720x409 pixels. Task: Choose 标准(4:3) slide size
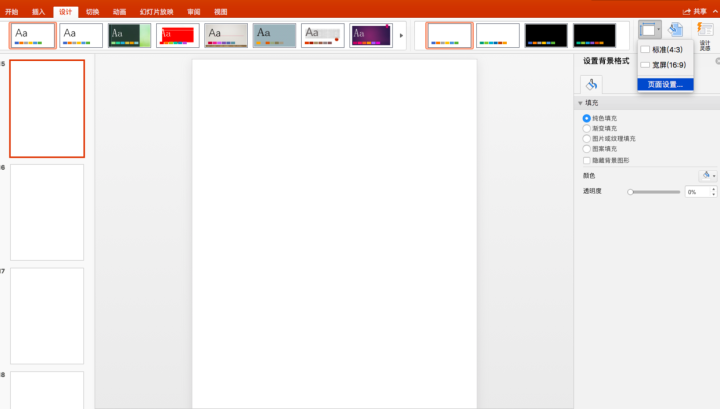(x=665, y=50)
